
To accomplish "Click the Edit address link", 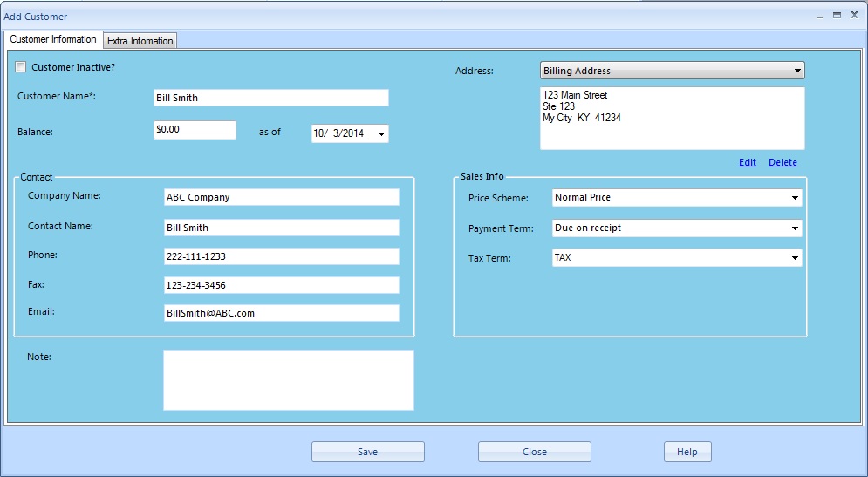I will (x=747, y=162).
